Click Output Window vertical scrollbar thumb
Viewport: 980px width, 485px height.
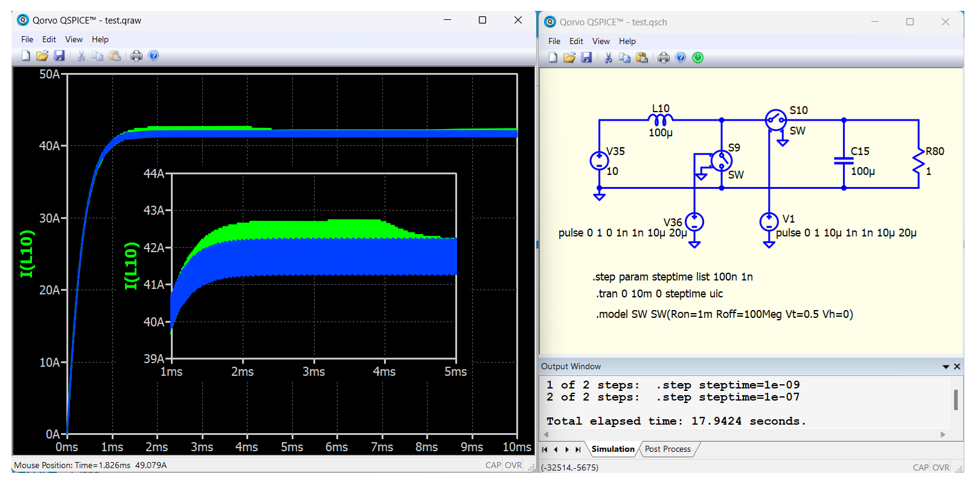[956, 400]
